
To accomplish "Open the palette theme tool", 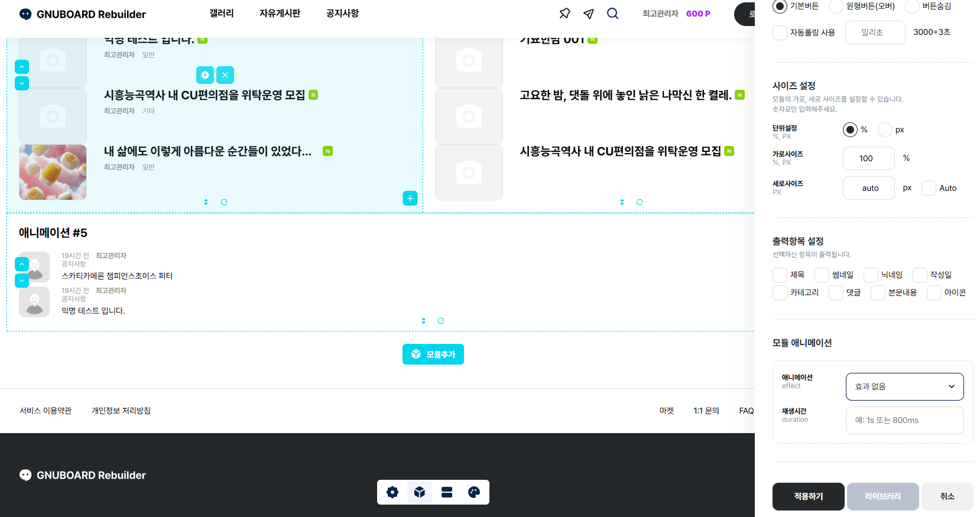I will [474, 492].
